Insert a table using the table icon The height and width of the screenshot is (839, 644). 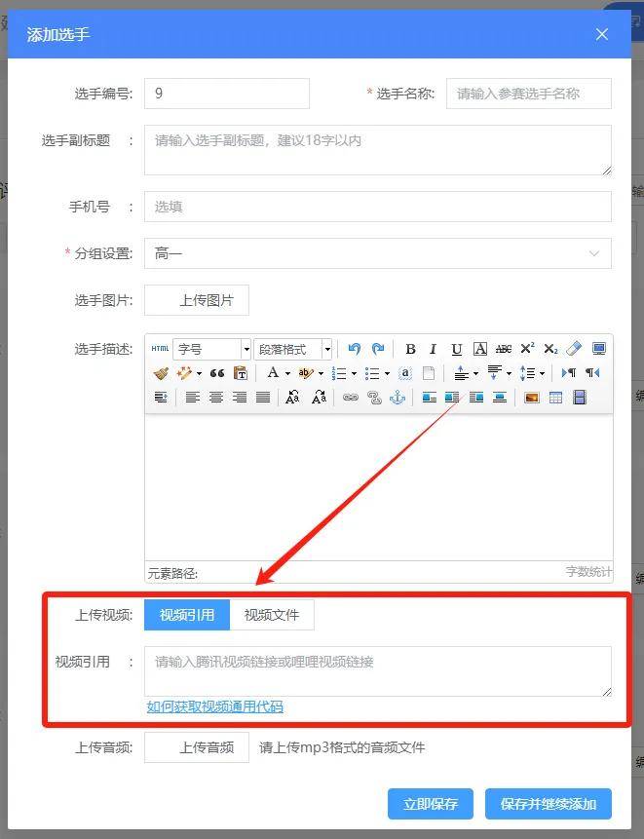coord(555,398)
